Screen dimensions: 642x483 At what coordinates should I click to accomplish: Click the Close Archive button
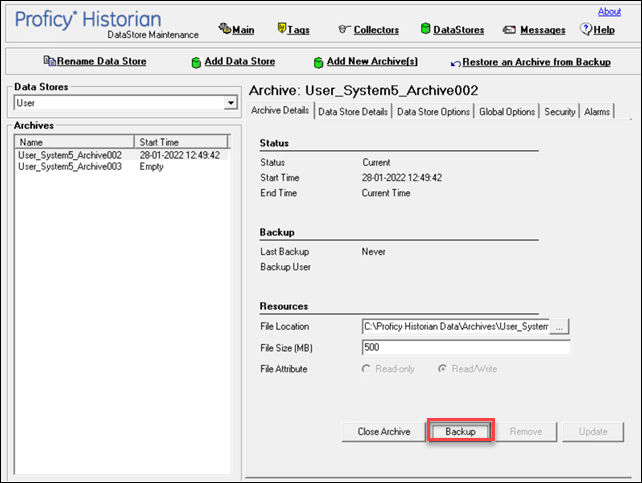384,431
